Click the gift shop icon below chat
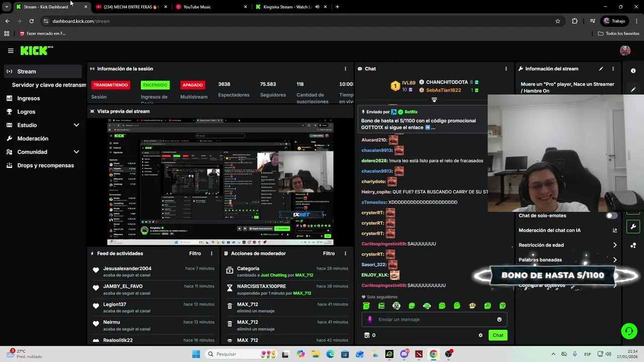This screenshot has width=644, height=362. 367,335
